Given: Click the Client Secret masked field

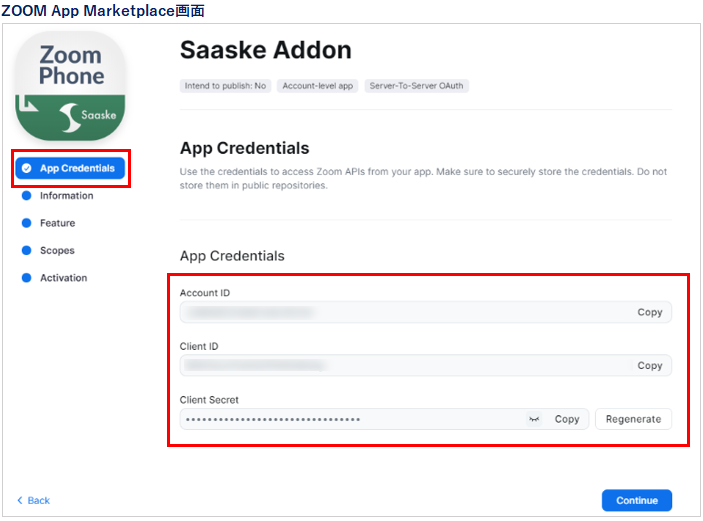Looking at the screenshot, I should point(384,419).
